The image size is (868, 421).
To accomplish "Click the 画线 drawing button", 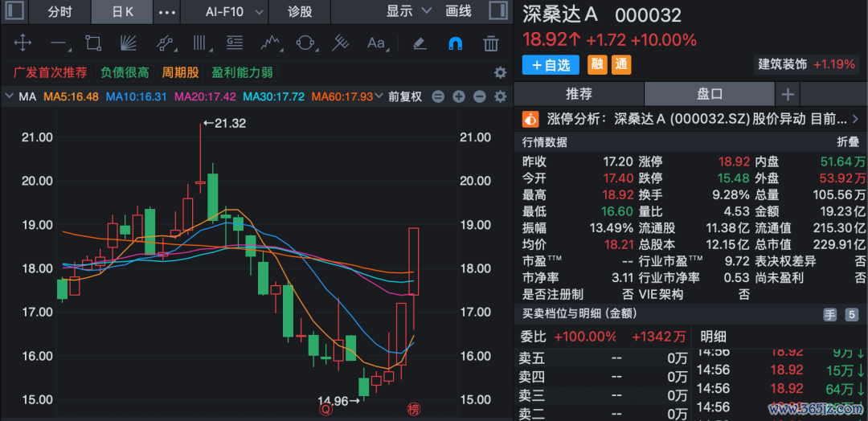I will 458,11.
